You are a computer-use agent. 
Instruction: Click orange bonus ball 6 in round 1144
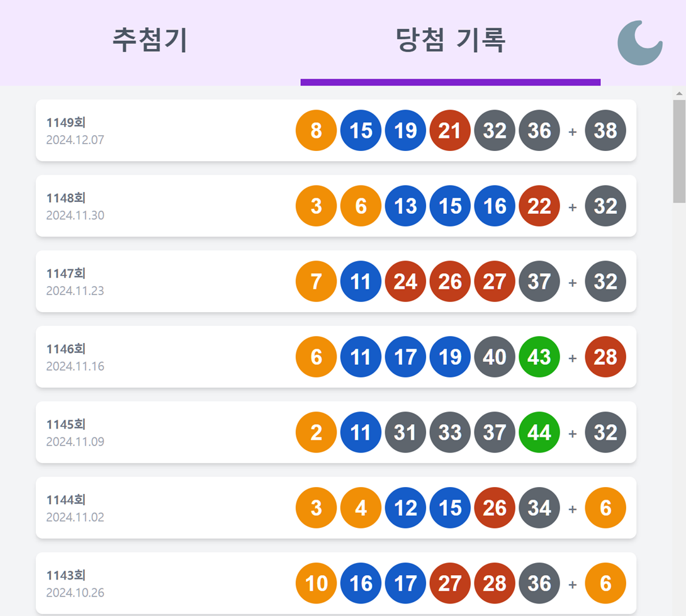(605, 508)
